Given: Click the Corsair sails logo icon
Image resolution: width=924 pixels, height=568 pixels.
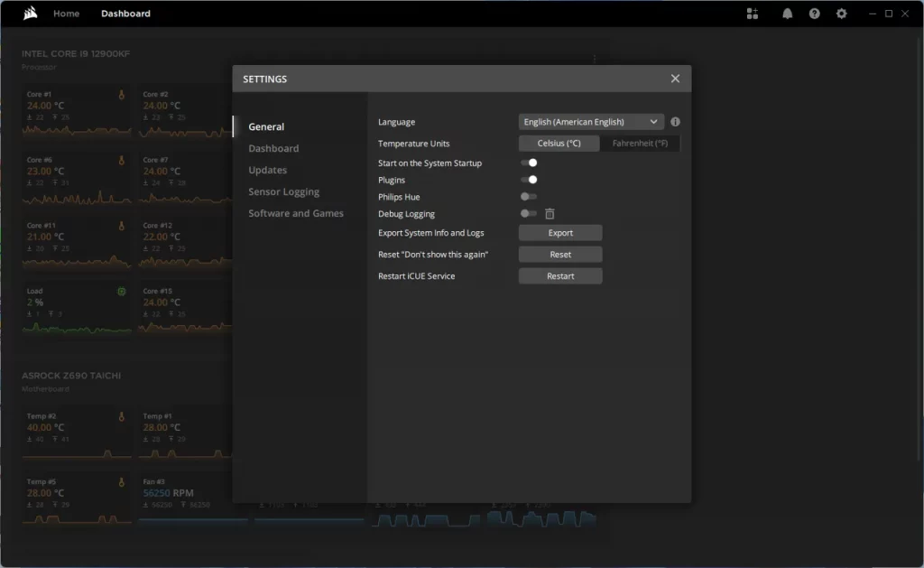Looking at the screenshot, I should [30, 13].
